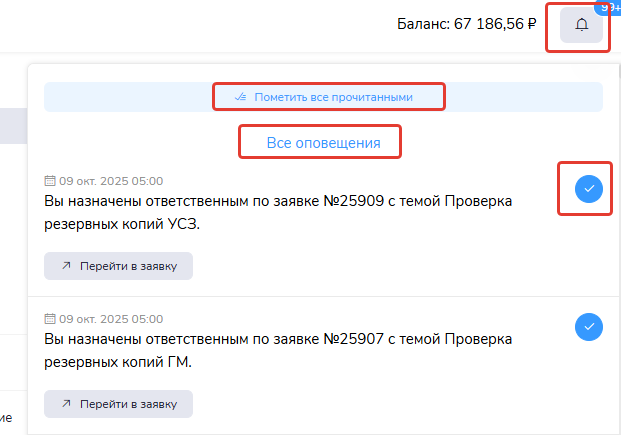This screenshot has width=621, height=435.
Task: Click calendar icon of notification №25907
Action: 50,319
